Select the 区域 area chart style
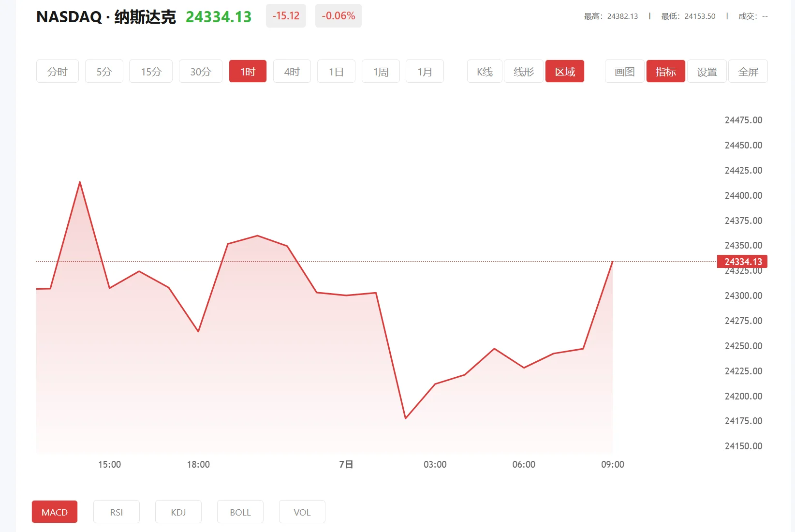The height and width of the screenshot is (532, 795). 564,71
